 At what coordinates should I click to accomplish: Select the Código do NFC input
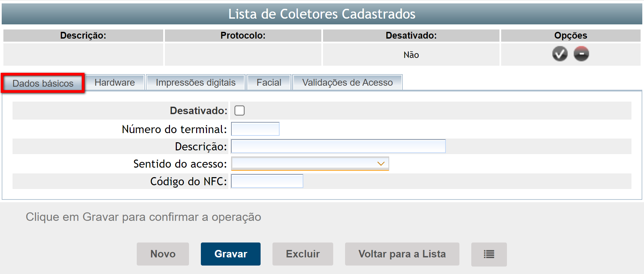click(267, 181)
